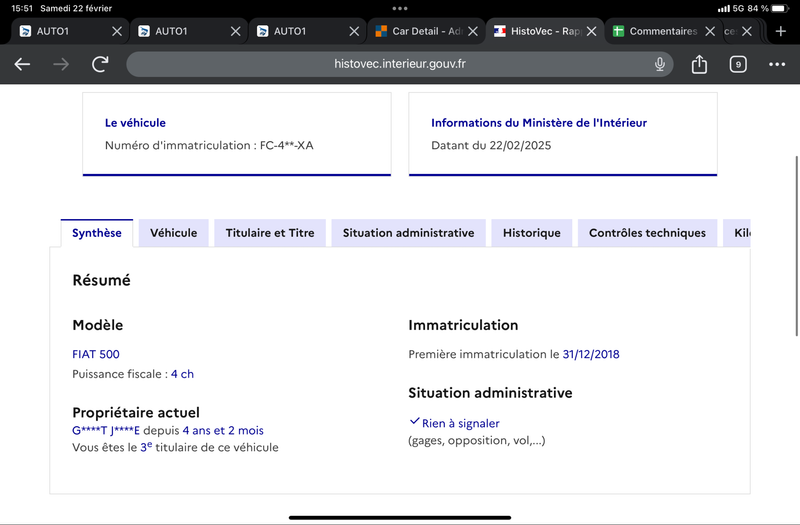Click the Informations du Ministère de l'Intérieur heading

point(539,123)
